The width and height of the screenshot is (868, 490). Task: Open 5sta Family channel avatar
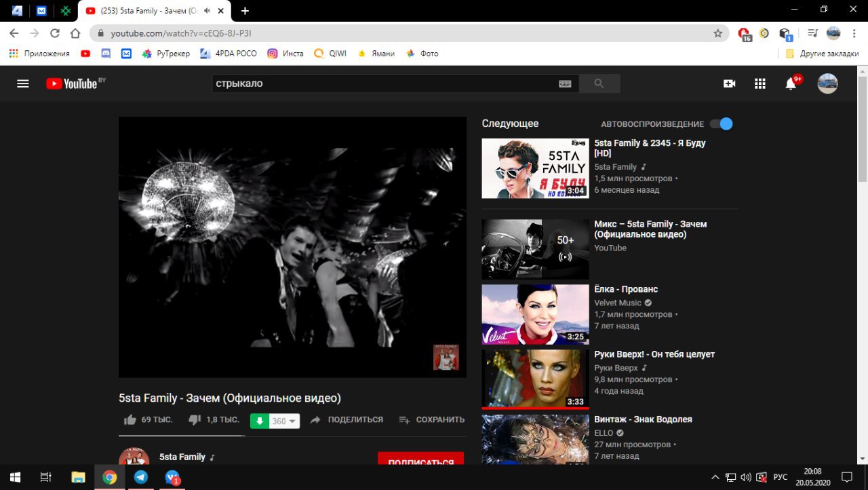(x=134, y=456)
